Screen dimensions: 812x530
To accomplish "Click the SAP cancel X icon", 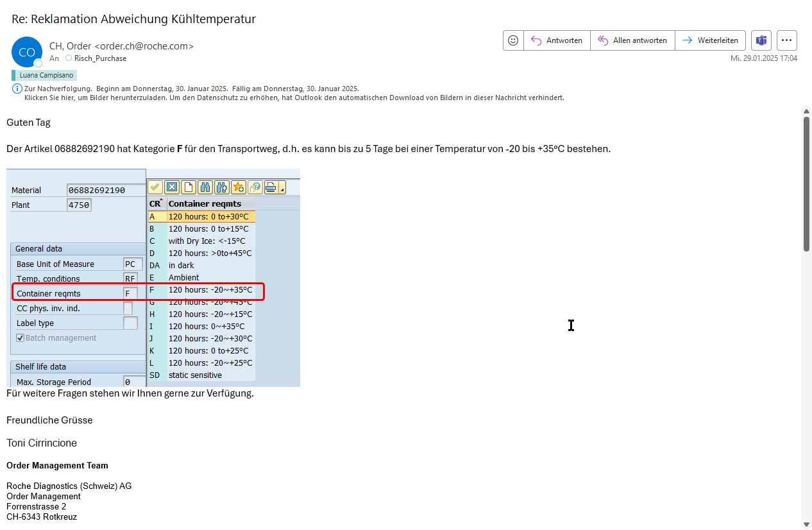I will coord(172,187).
